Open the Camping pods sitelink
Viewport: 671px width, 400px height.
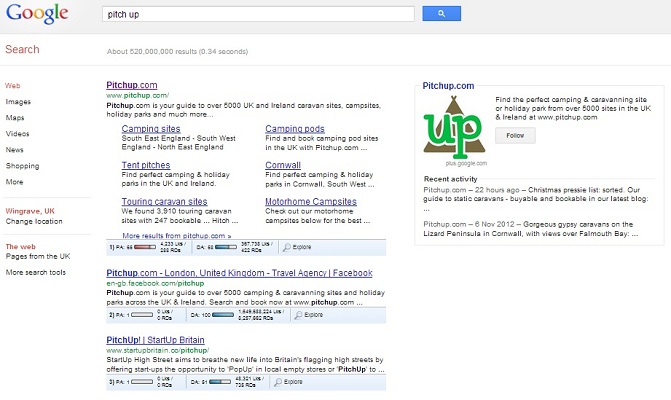pos(295,128)
